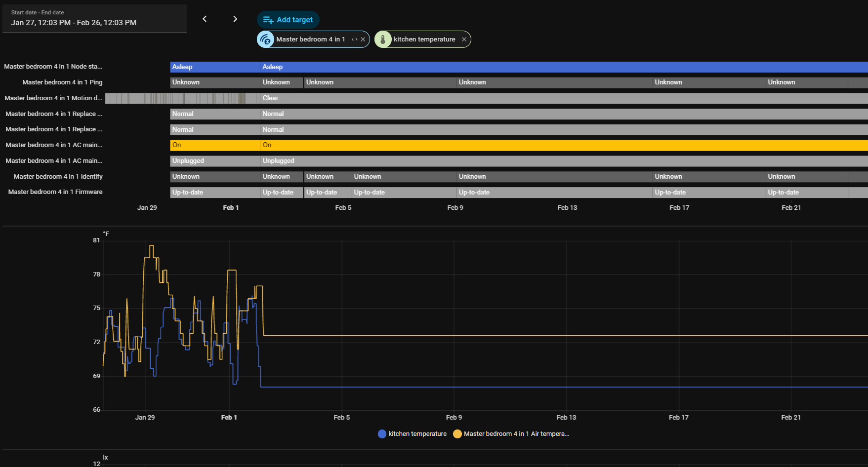Click the kitchen temperature chip label
Image resolution: width=868 pixels, height=467 pixels.
424,39
